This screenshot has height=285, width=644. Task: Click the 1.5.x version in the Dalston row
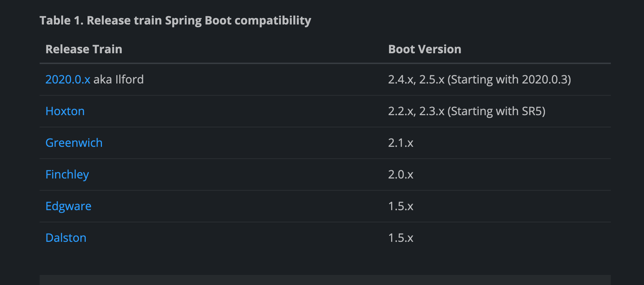pyautogui.click(x=401, y=238)
